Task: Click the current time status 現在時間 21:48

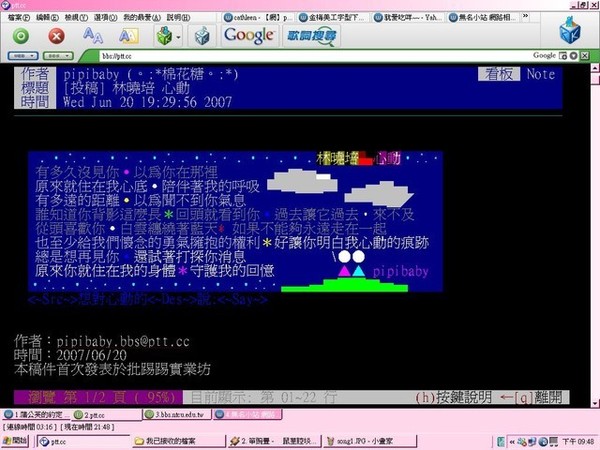Action: click(87, 426)
